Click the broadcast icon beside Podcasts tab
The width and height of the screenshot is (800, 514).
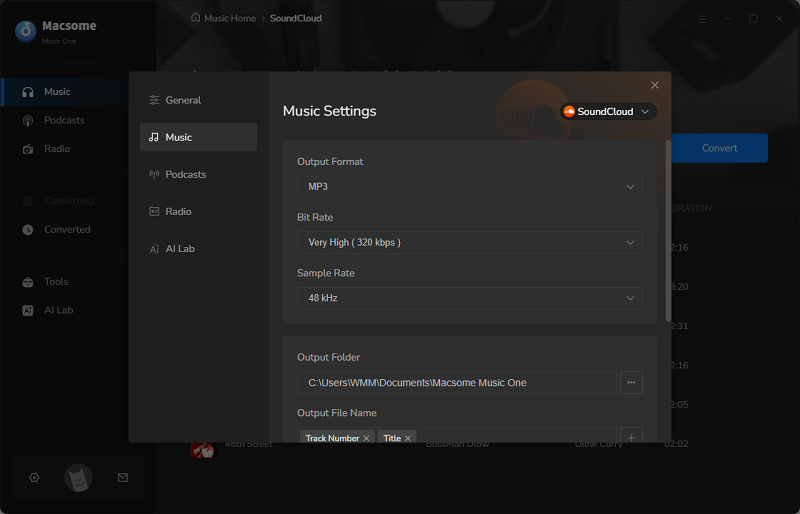tap(154, 174)
